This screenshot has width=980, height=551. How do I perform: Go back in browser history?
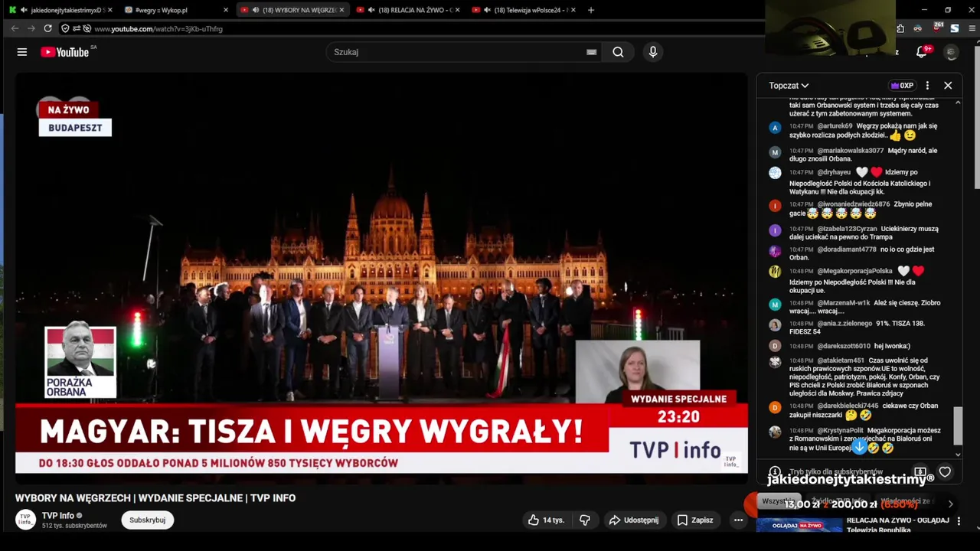click(15, 28)
